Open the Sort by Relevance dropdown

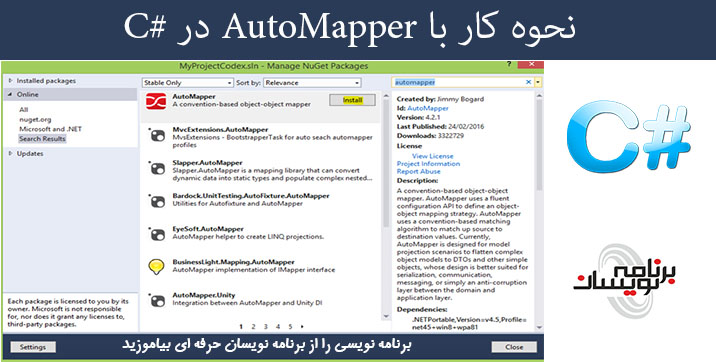coord(312,83)
